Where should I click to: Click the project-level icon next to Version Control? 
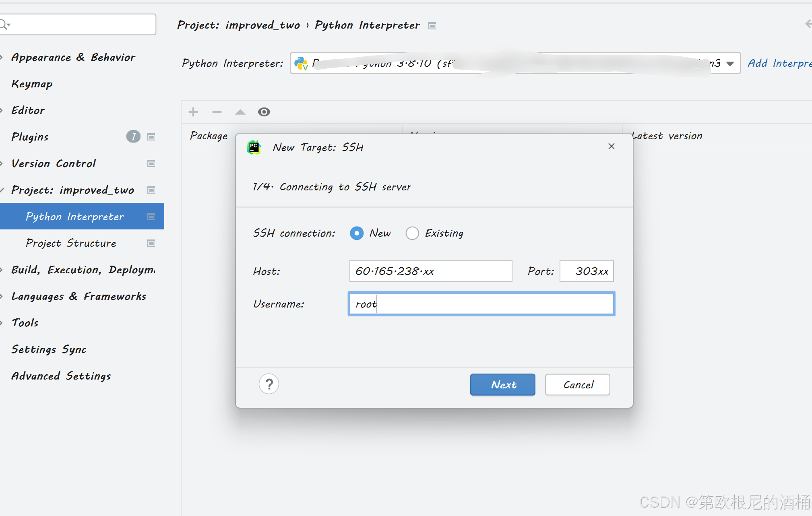click(x=151, y=163)
